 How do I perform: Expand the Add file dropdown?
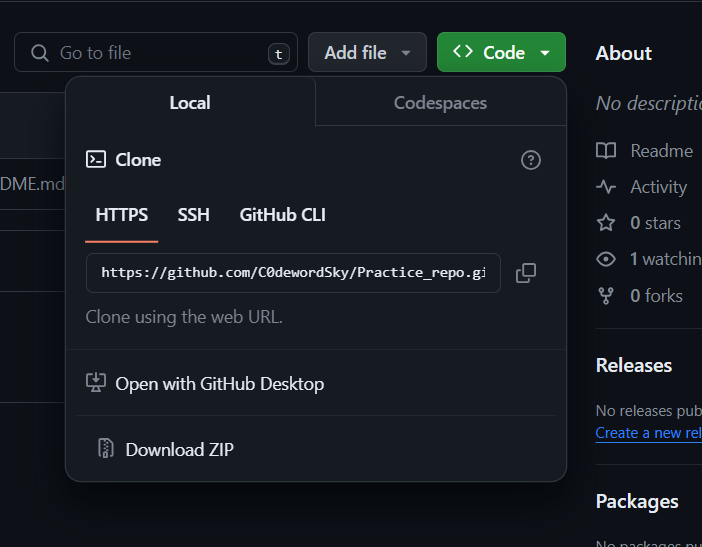pyautogui.click(x=367, y=52)
